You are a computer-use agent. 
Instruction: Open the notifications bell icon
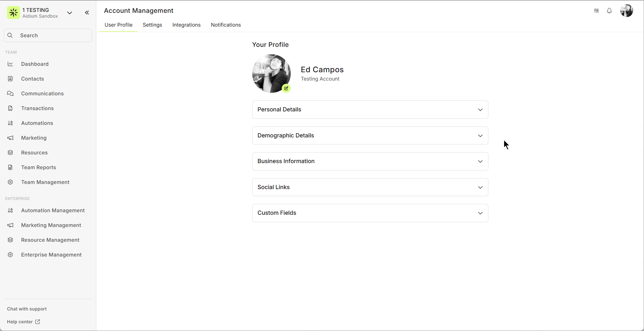pyautogui.click(x=609, y=11)
